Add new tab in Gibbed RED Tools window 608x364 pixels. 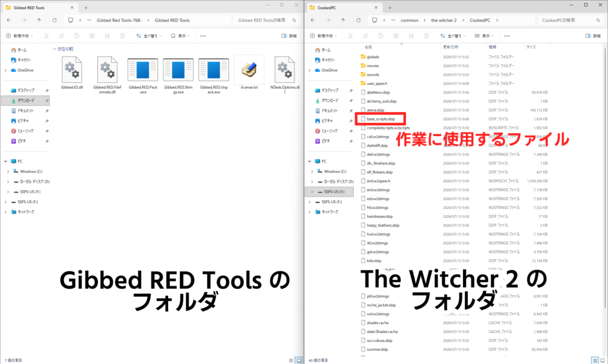point(85,7)
